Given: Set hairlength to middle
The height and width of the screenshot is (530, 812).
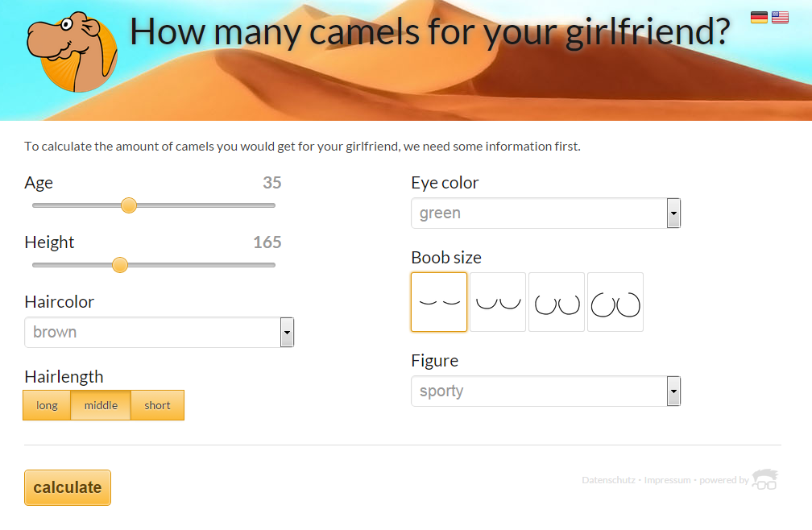Looking at the screenshot, I should click(101, 405).
